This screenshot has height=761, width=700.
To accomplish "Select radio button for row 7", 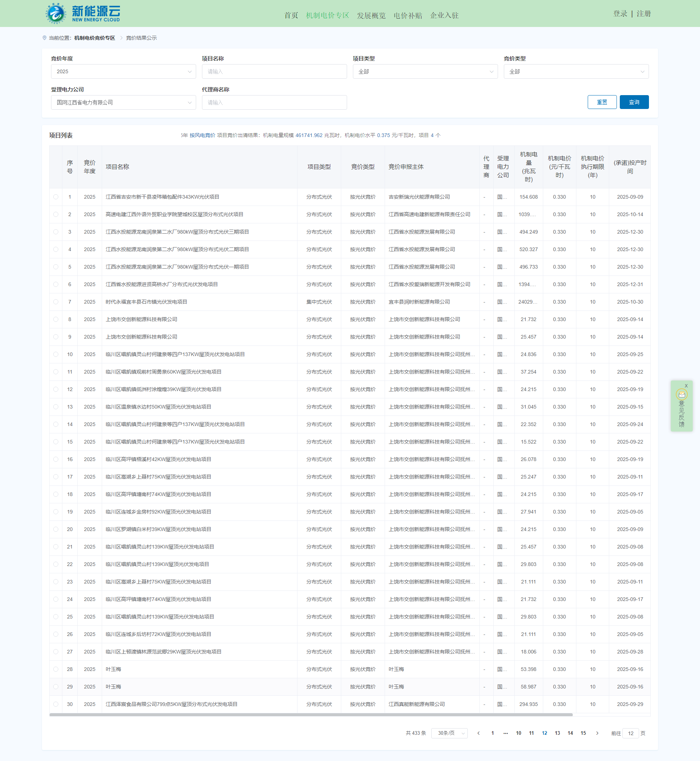I will coord(56,302).
